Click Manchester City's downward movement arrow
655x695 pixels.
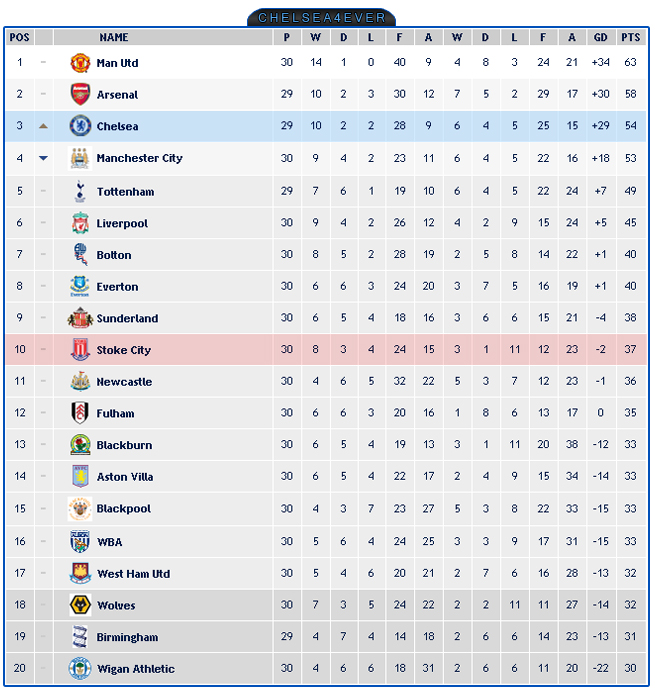click(43, 158)
